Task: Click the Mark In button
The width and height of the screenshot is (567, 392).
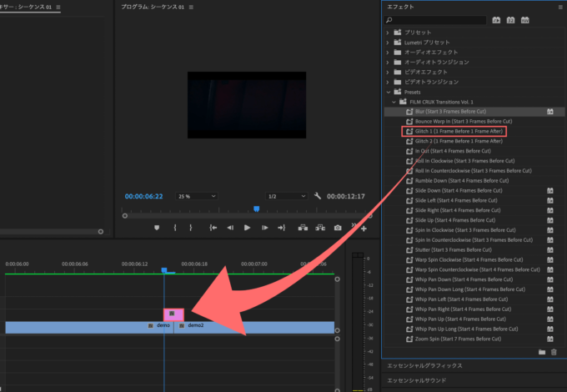Action: click(175, 228)
